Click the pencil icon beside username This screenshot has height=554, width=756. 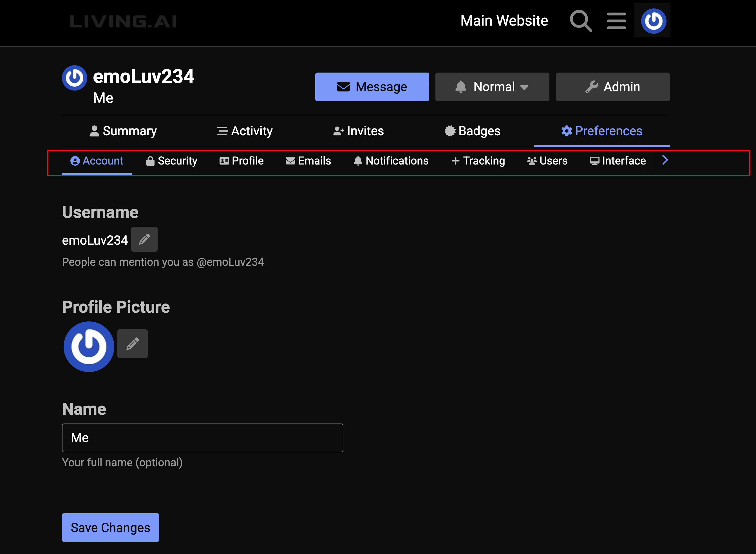coord(144,239)
